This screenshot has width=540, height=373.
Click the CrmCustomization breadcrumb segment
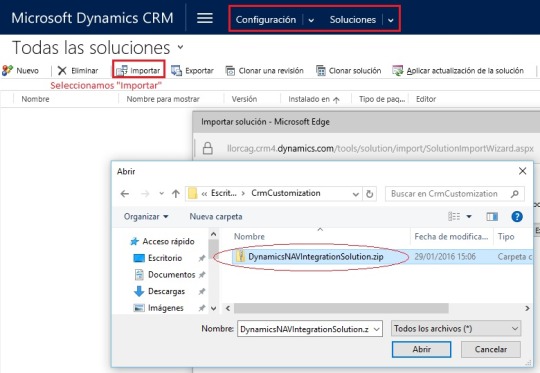coord(286,193)
